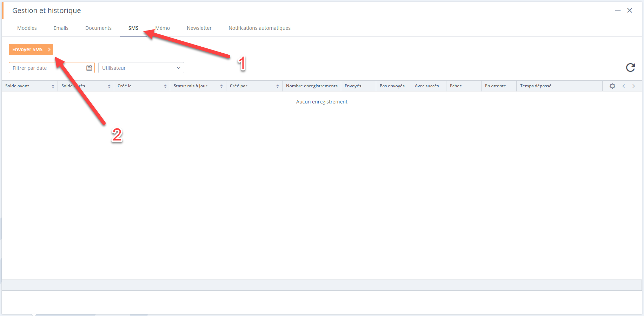Sort by the Créé par column
Screen dimensions: 644x316
click(254, 86)
